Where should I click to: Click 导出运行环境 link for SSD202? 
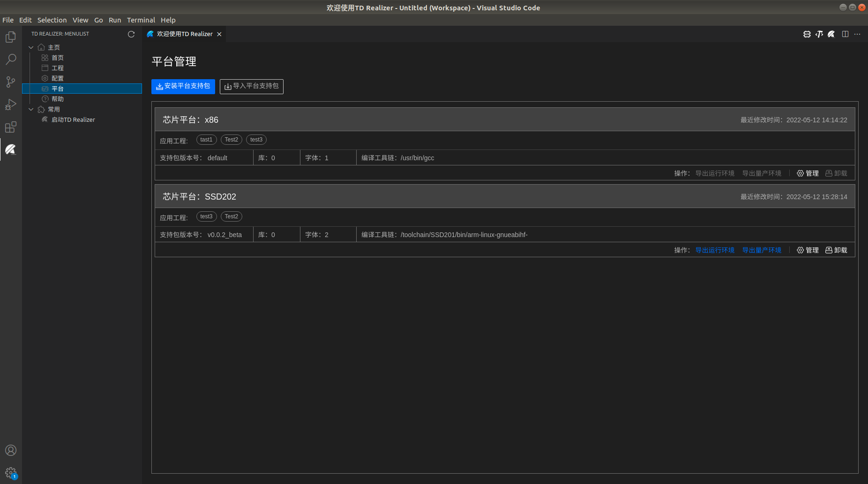pyautogui.click(x=715, y=250)
